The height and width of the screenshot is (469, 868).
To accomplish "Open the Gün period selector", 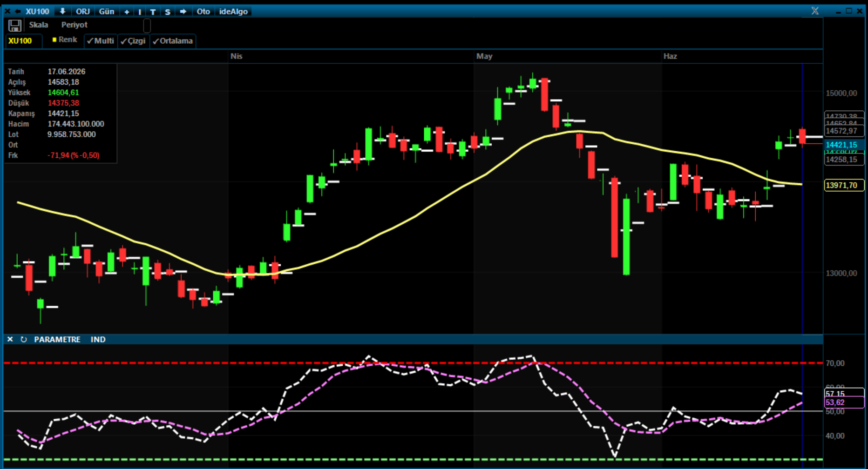I will [x=107, y=12].
